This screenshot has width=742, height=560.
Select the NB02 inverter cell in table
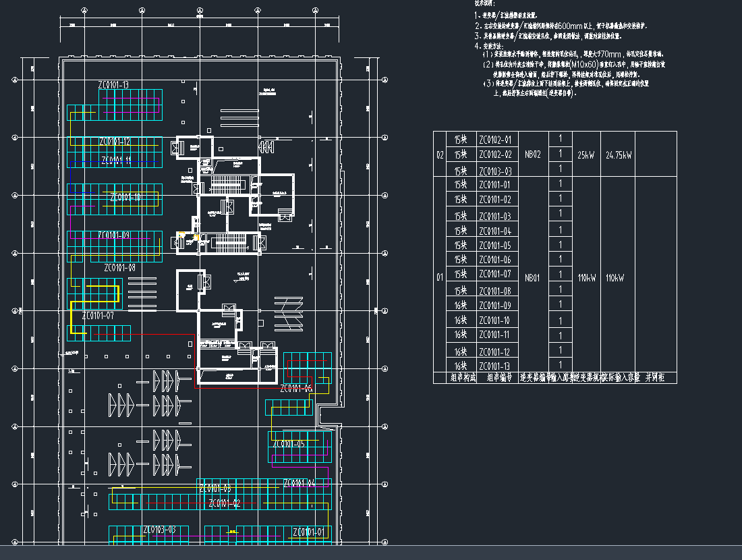(x=533, y=155)
